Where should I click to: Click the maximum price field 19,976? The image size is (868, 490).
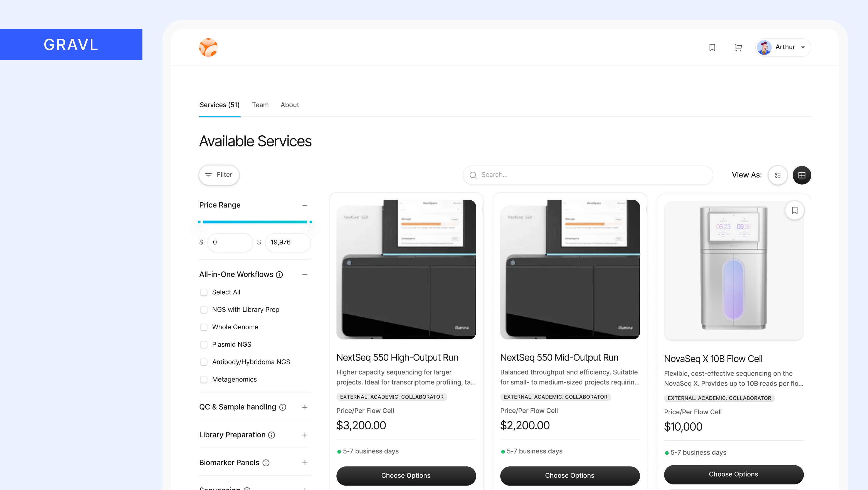[x=288, y=242]
